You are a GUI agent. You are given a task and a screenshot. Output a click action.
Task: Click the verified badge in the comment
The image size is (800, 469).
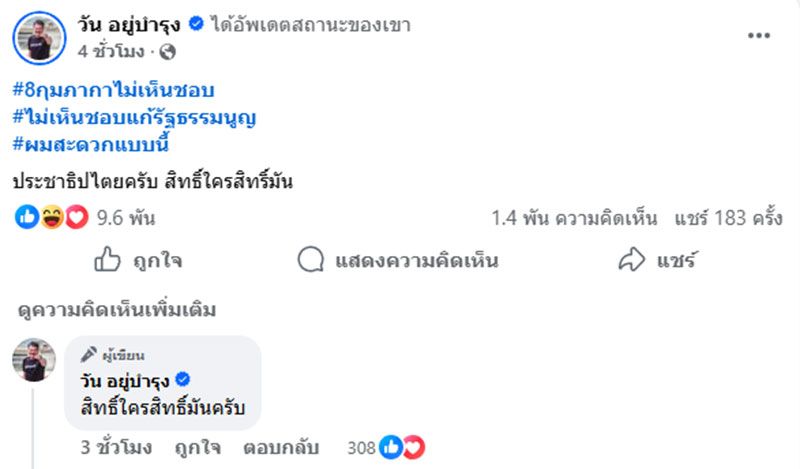point(183,381)
